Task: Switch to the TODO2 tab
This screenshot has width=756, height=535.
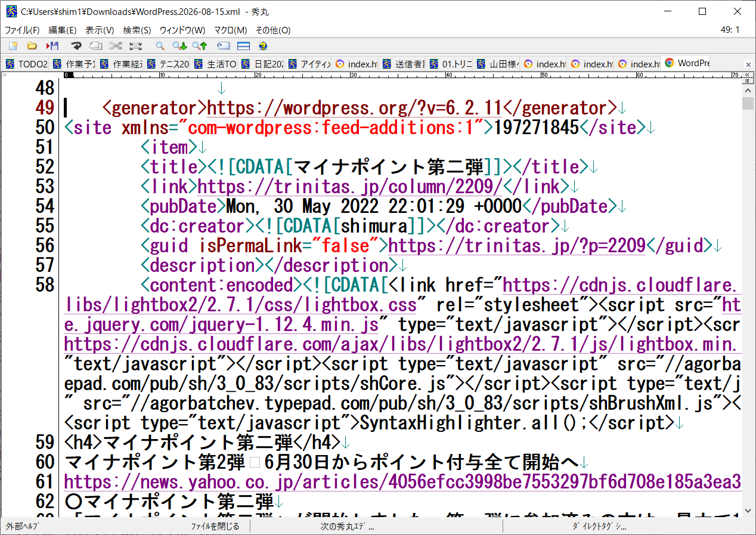Action: (27, 64)
